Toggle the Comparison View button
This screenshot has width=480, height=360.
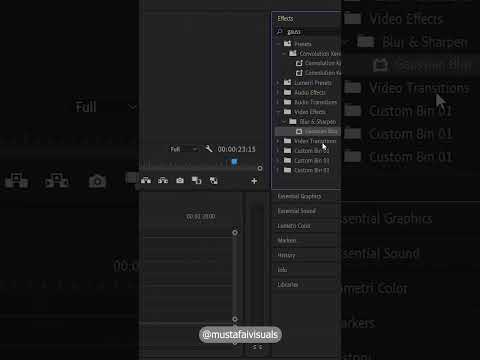(x=197, y=181)
